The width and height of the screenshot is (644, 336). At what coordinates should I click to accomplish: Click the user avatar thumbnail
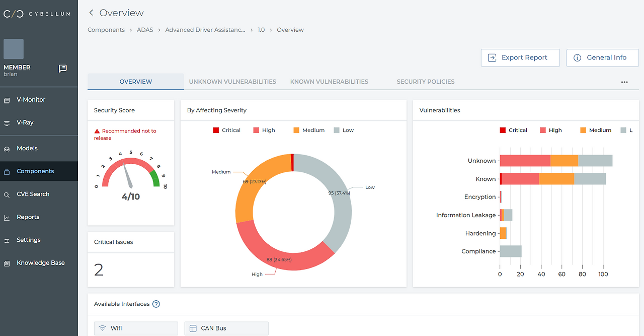point(14,49)
